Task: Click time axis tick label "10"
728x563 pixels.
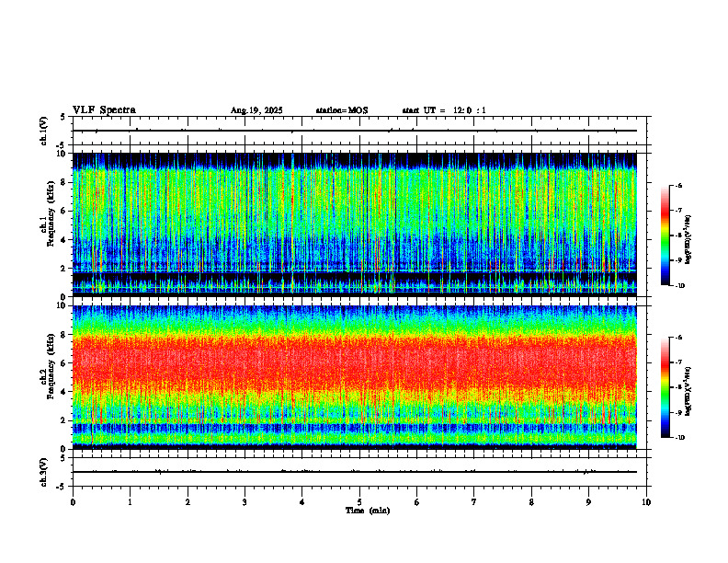Action: 646,502
